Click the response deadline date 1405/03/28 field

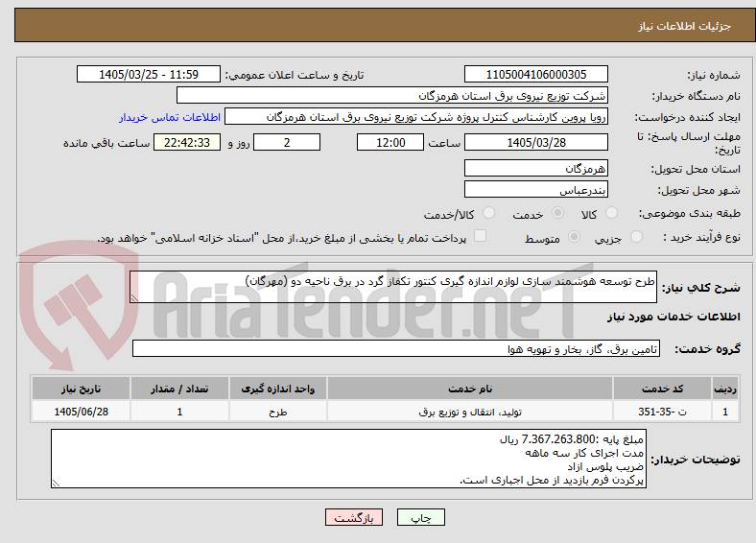(535, 142)
